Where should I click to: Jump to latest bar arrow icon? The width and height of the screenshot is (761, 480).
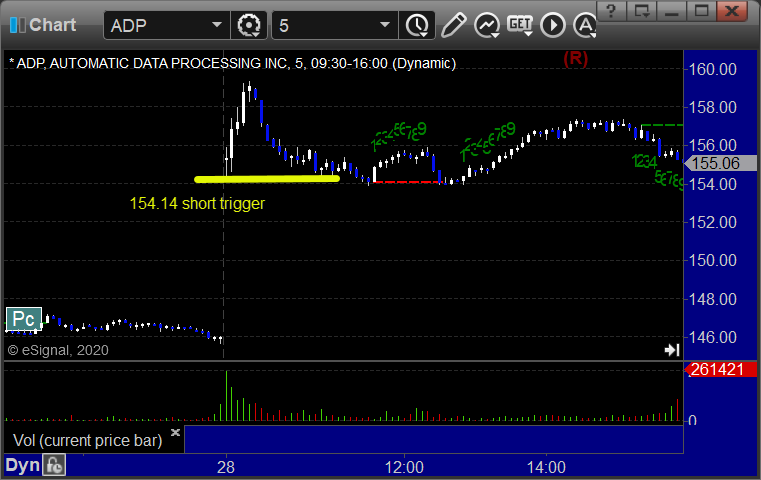[x=672, y=349]
